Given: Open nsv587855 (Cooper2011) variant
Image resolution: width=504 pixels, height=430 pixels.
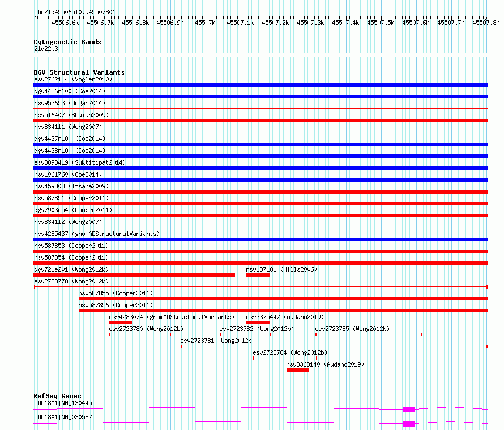Looking at the screenshot, I should coord(116,293).
